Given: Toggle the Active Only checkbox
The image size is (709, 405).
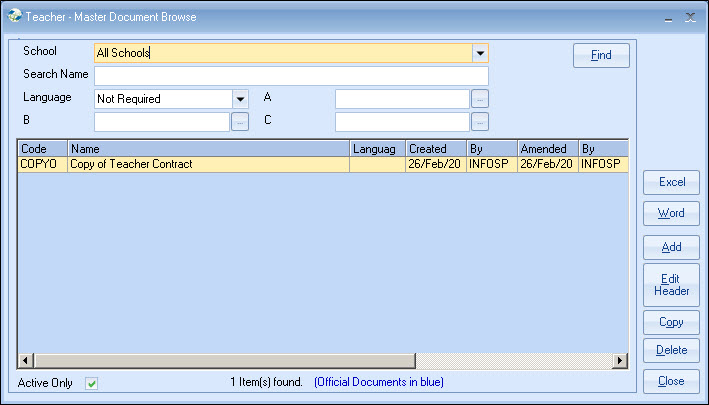Looking at the screenshot, I should point(92,383).
